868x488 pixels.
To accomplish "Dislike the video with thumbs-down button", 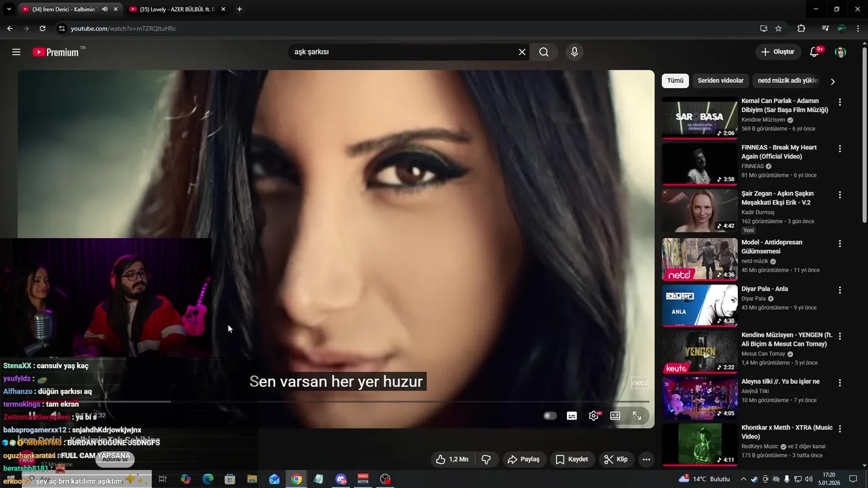I will [x=486, y=459].
